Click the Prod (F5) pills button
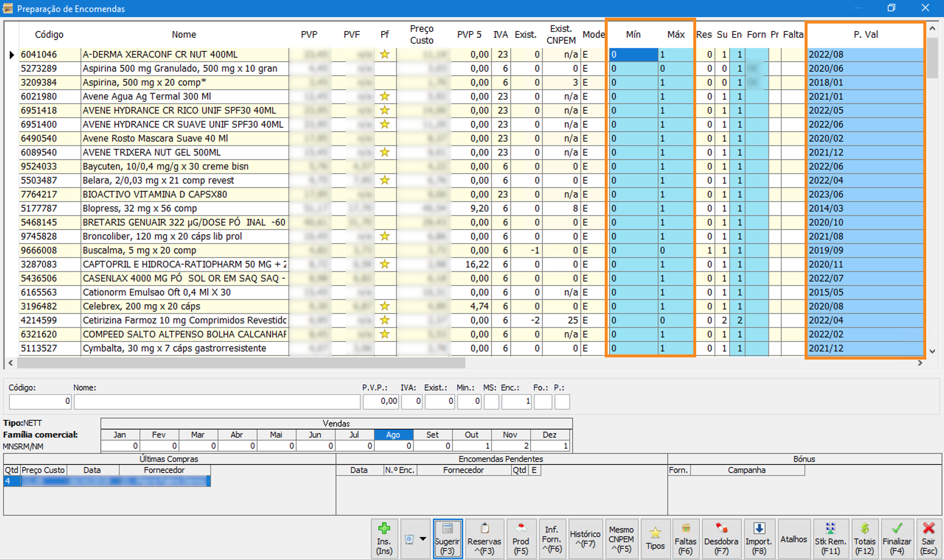Viewport: 944px width, 560px height. tap(520, 539)
